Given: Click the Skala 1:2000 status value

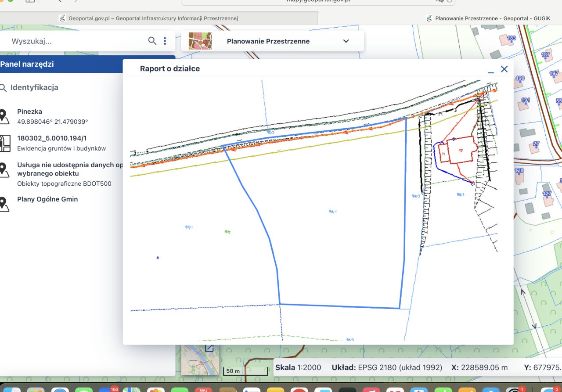Looking at the screenshot, I should pos(298,367).
